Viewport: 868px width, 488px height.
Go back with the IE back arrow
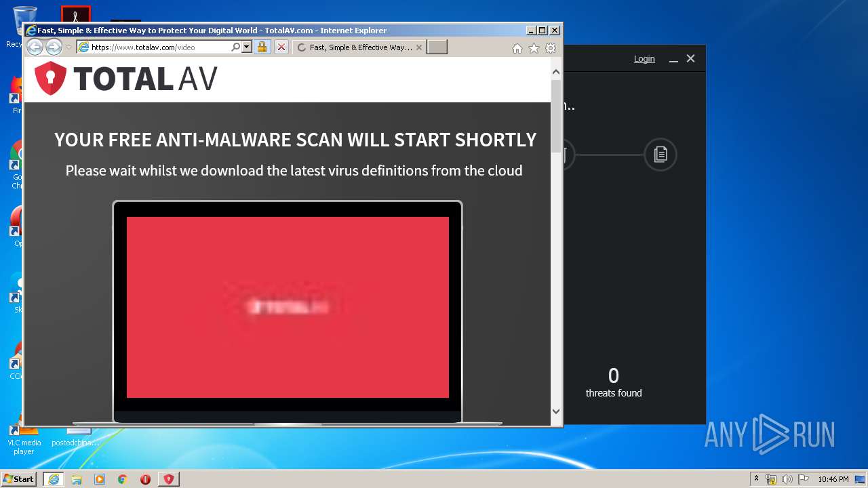coord(35,47)
